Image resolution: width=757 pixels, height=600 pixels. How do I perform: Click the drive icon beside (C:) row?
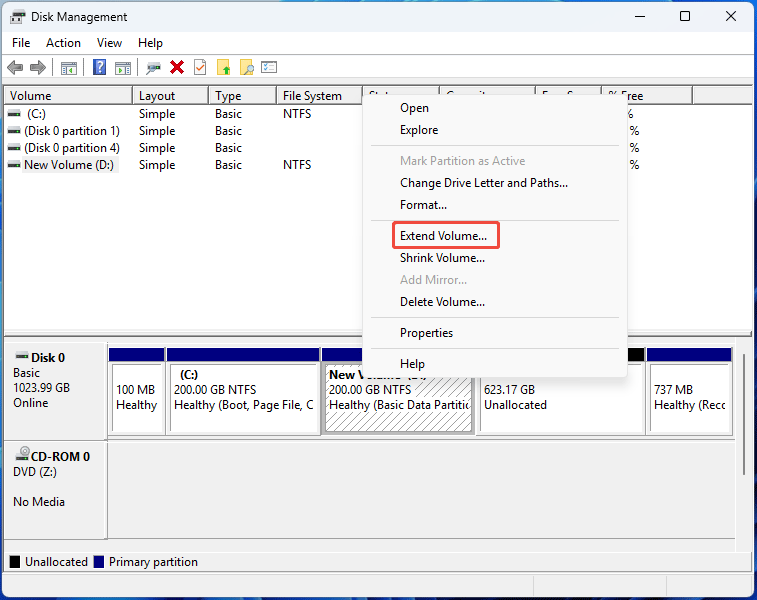(14, 113)
